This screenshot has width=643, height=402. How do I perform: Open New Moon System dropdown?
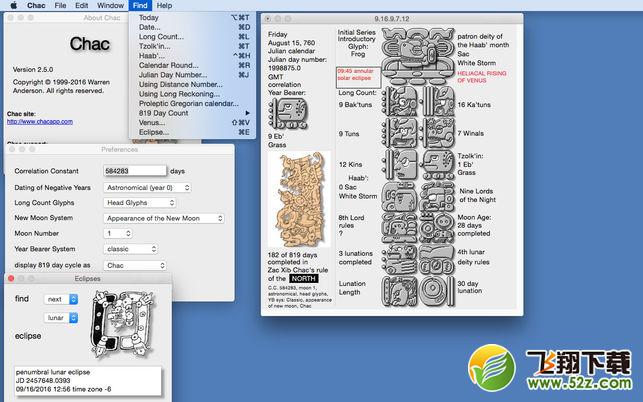pos(164,218)
